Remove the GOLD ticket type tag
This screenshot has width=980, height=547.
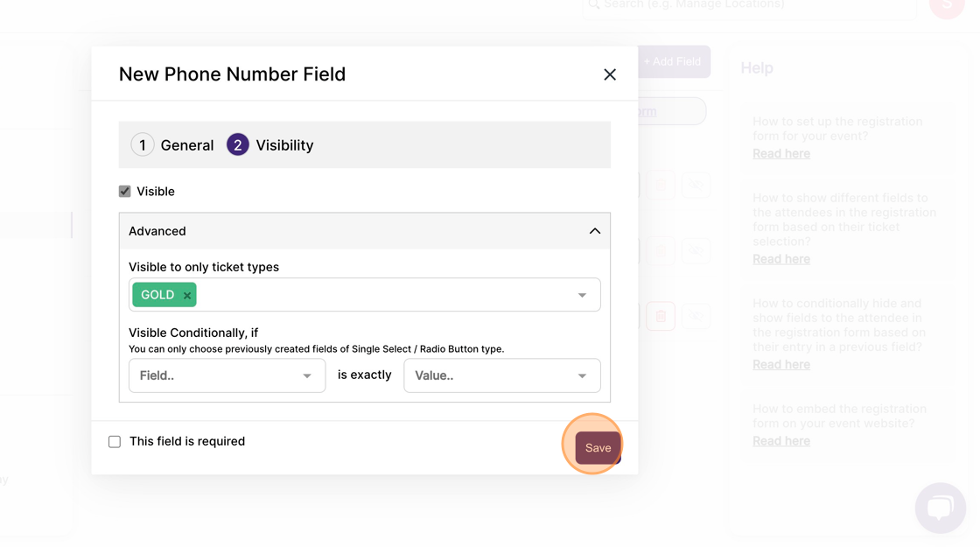point(187,295)
